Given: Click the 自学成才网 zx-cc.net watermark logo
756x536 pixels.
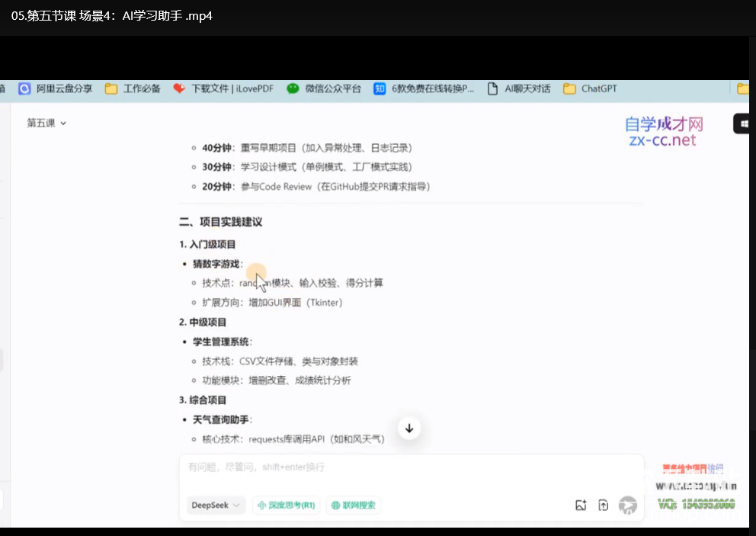Looking at the screenshot, I should [663, 131].
